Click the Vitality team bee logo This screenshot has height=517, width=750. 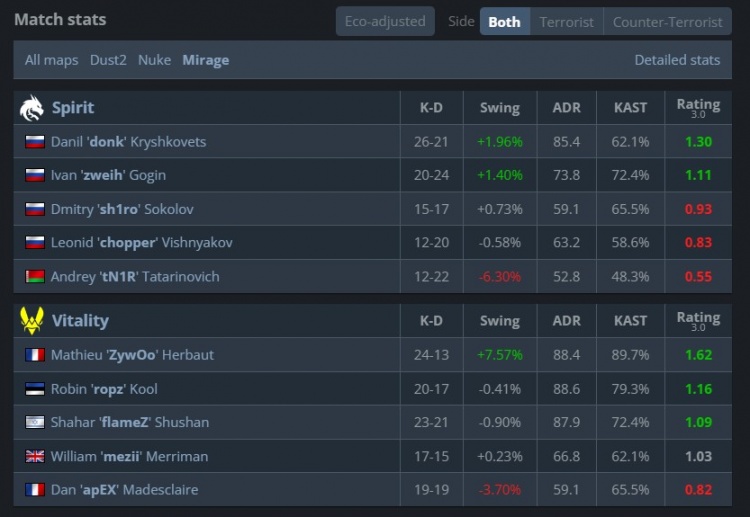(32, 320)
